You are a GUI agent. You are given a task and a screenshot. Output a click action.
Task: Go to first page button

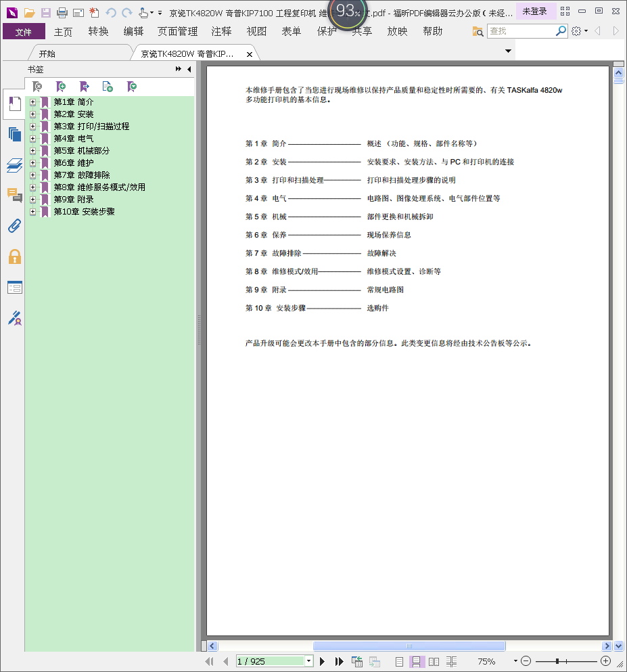[208, 661]
